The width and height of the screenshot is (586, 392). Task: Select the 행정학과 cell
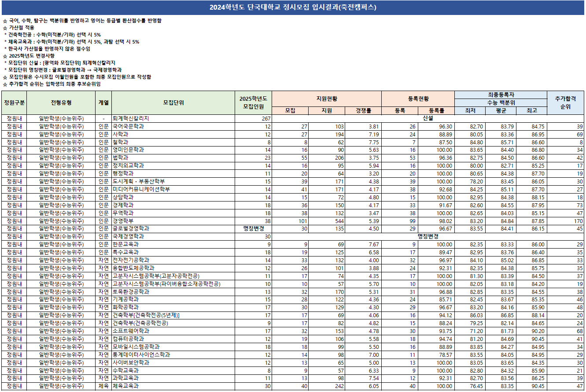pyautogui.click(x=173, y=174)
